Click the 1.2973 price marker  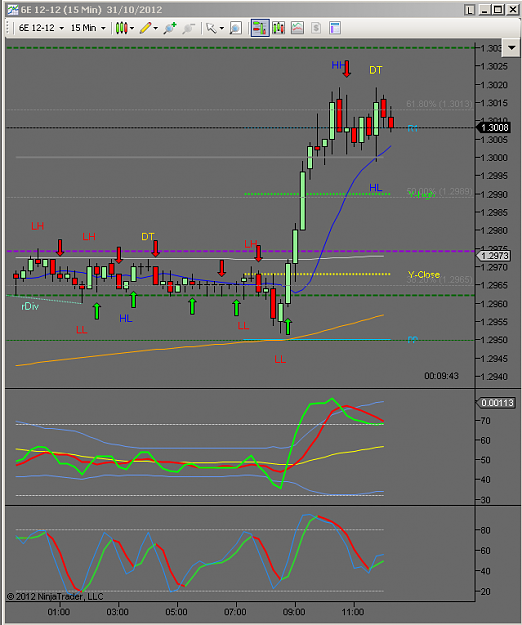494,256
